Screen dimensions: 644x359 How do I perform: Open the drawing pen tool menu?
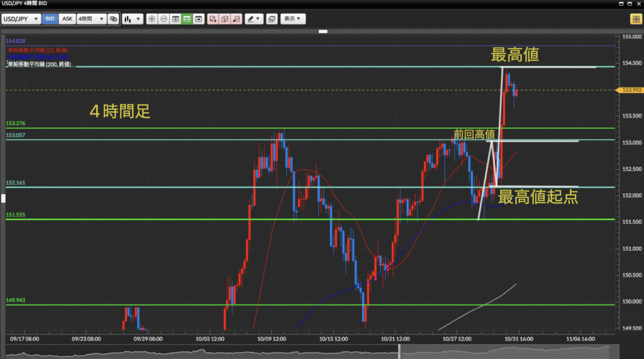pos(254,19)
